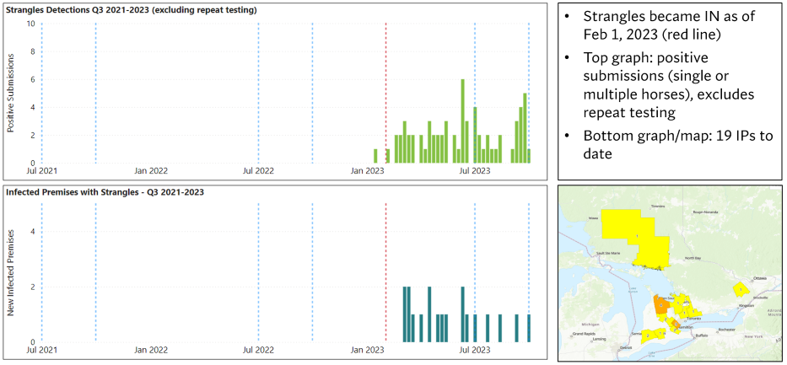Screen dimensions: 787x365
Task: Click 'Jul 2021' on the top graph x-axis
Action: click(42, 170)
